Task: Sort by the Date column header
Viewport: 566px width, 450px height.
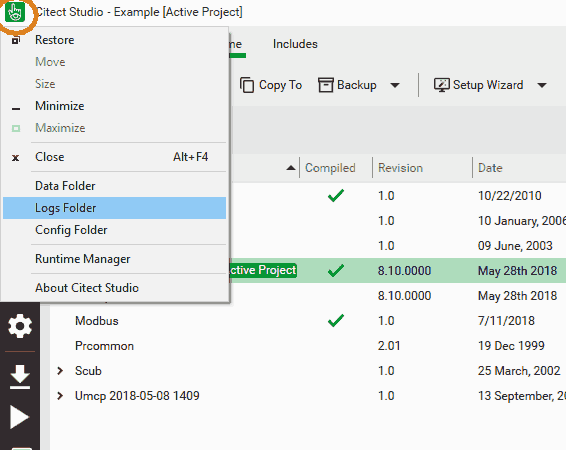Action: click(x=490, y=168)
